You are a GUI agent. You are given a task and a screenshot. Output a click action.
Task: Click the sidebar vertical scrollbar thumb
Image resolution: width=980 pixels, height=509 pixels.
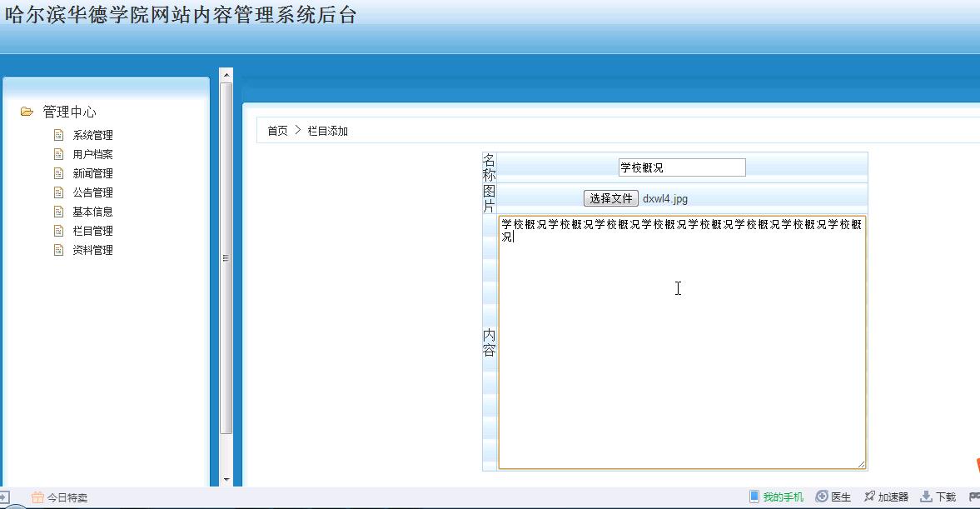tap(226, 257)
